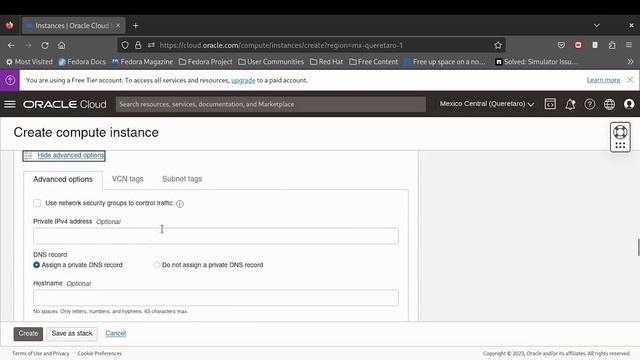Open the Fedora Docs bookmark
Viewport: 640px width, 360px height.
(82, 62)
